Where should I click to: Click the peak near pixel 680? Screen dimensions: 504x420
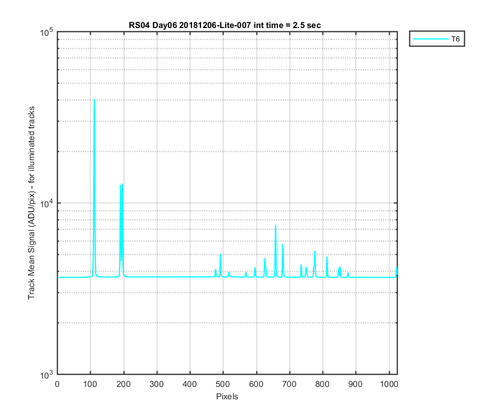pos(283,260)
